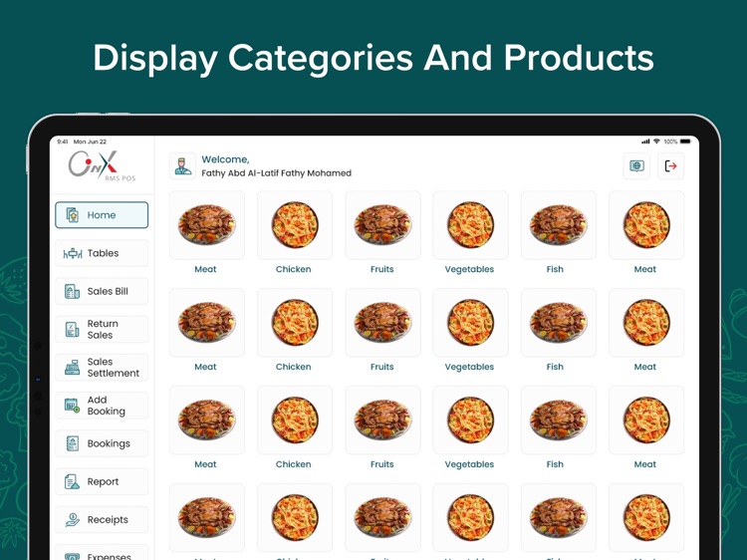Viewport: 747px width, 560px height.
Task: Click user name Fathy Abd Al-Latif text
Action: point(276,173)
